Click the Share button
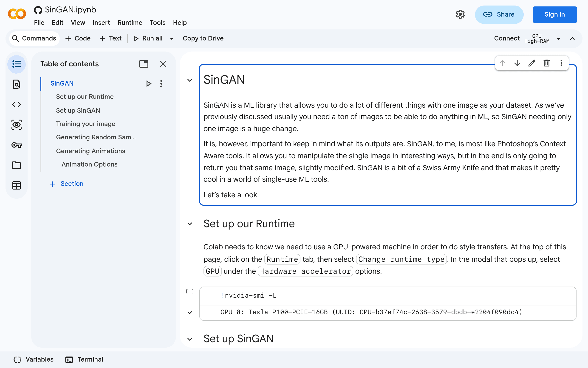Viewport: 588px width, 368px height. [499, 14]
